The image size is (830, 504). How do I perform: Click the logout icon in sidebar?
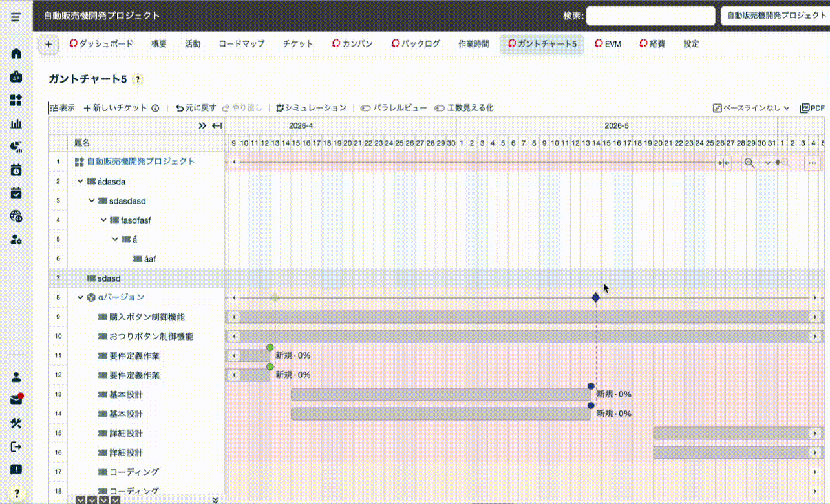tap(16, 446)
